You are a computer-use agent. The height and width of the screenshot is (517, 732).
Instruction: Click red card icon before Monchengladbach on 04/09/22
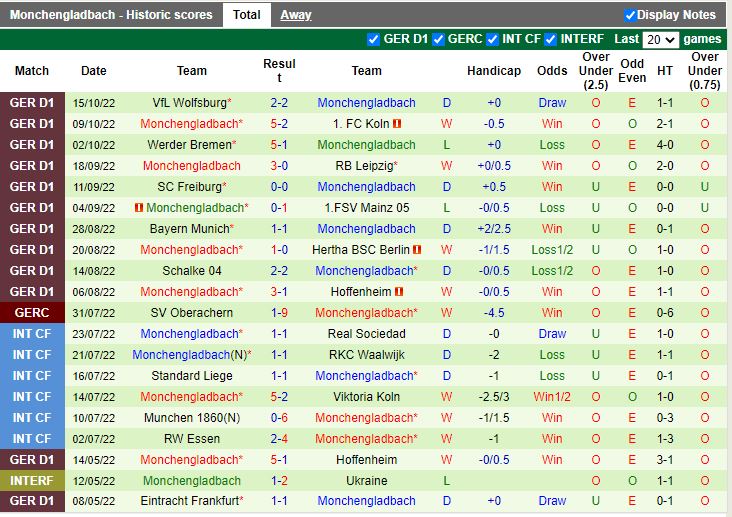point(139,207)
